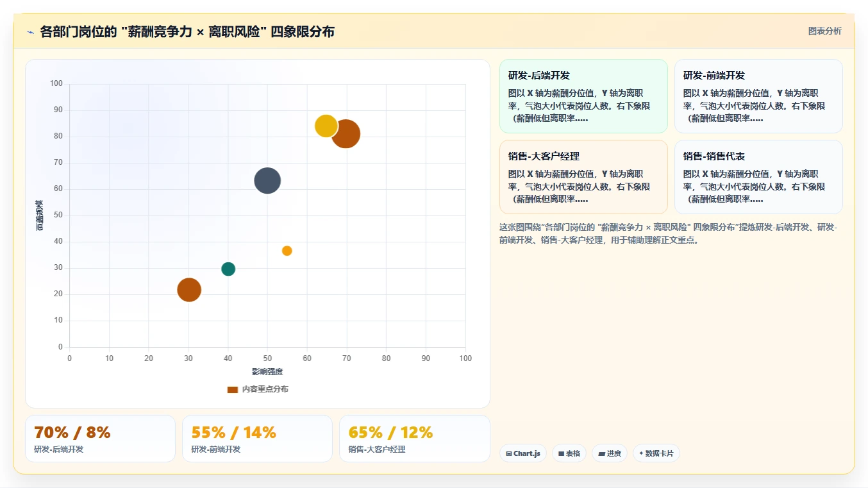Click the 覆盖规模 y-axis title
Viewport: 868px width, 488px height.
pyautogui.click(x=40, y=215)
